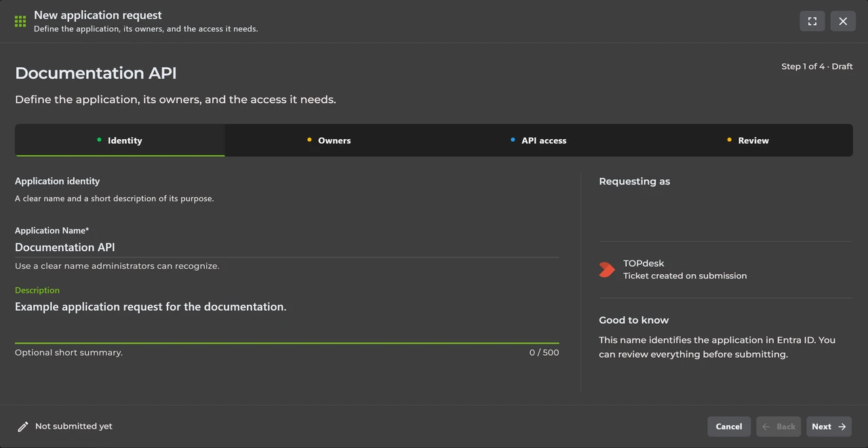Image resolution: width=868 pixels, height=448 pixels.
Task: Go to the API access tab
Action: point(538,141)
